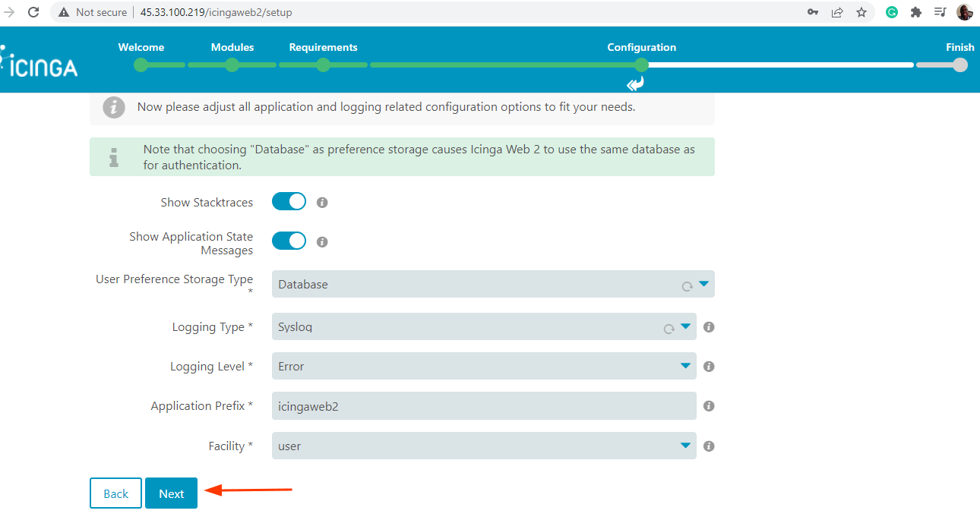Screen dimensions: 980x520
Task: Bookmark this page with the star icon
Action: coord(861,12)
